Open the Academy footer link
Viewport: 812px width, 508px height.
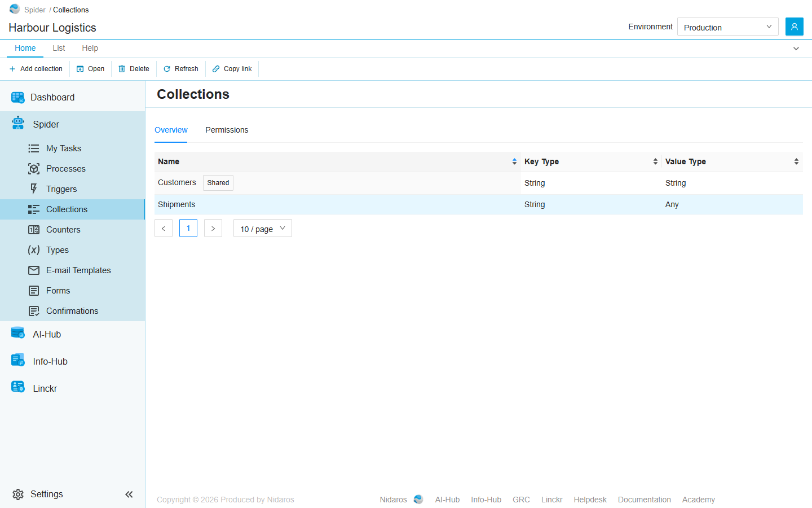click(x=699, y=500)
